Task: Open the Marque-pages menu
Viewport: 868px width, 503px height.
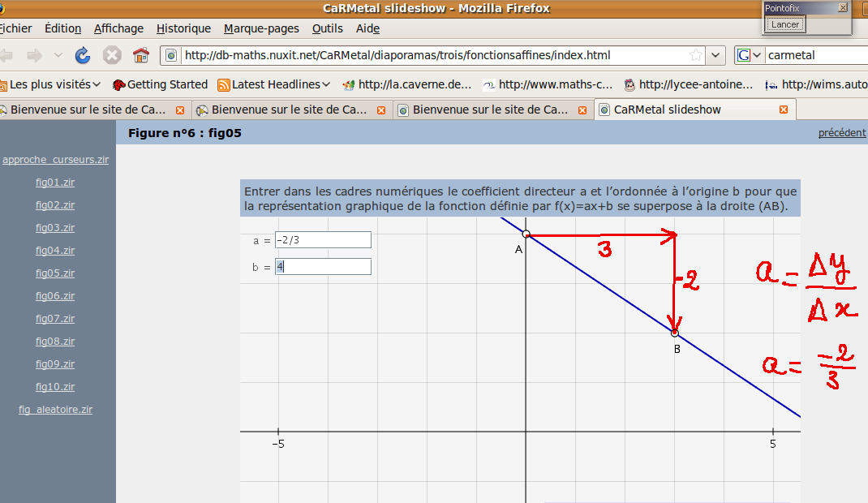Action: click(261, 28)
